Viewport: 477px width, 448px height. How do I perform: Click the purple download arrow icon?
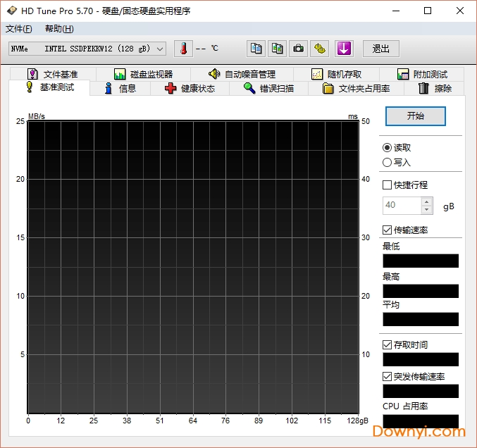(344, 49)
